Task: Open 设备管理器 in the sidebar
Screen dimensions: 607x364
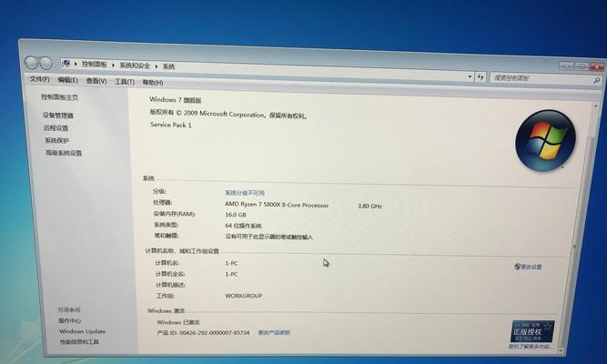Action: (x=58, y=116)
